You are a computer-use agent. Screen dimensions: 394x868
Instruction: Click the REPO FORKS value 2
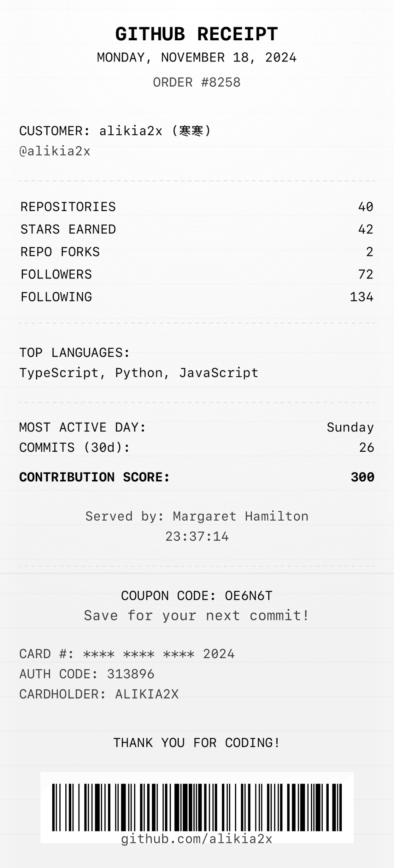point(369,252)
